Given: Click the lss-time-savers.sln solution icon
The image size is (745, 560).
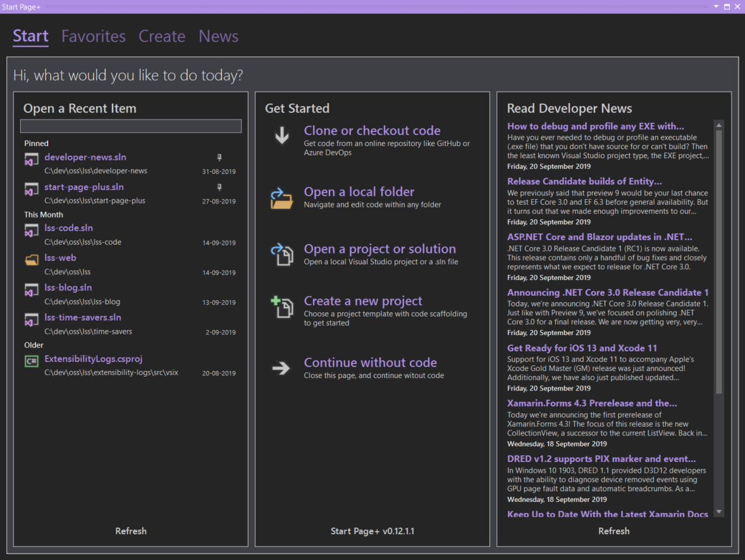Looking at the screenshot, I should point(32,320).
